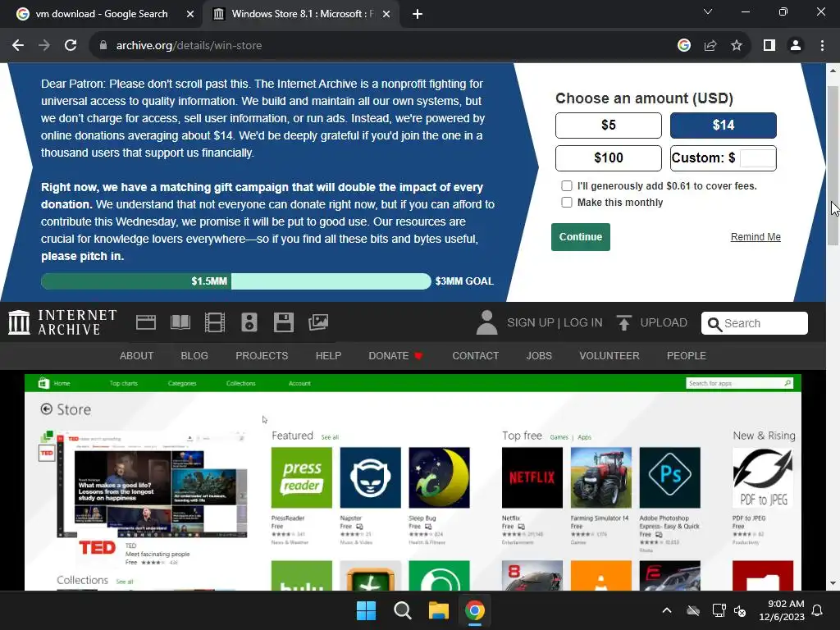The height and width of the screenshot is (630, 840).
Task: Click the Google icon in address bar
Action: 683,46
